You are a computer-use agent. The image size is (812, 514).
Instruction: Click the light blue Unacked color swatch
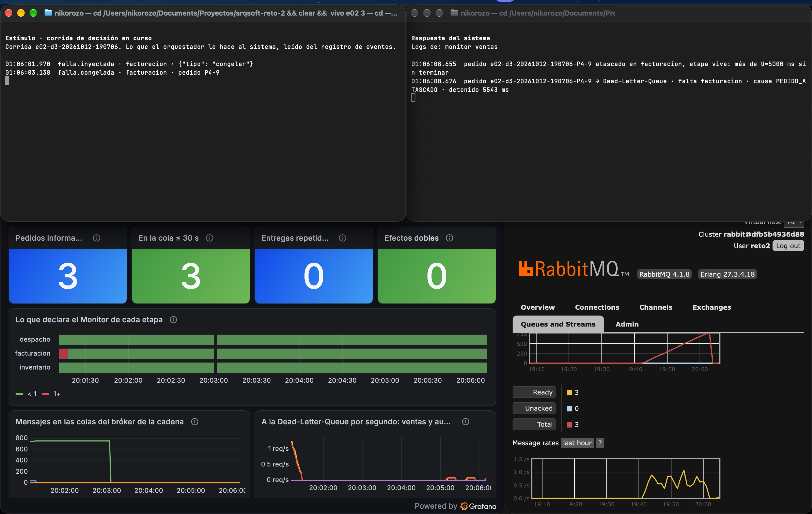570,409
